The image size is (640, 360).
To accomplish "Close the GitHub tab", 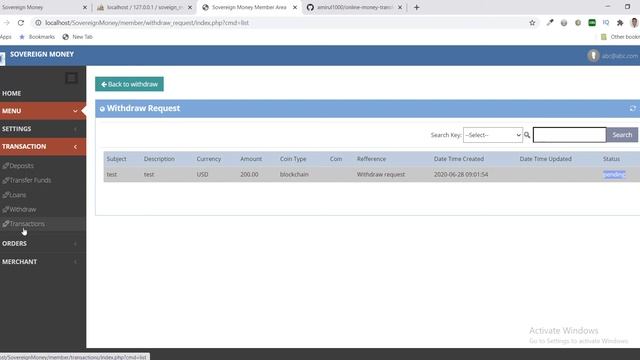I will coord(400,7).
